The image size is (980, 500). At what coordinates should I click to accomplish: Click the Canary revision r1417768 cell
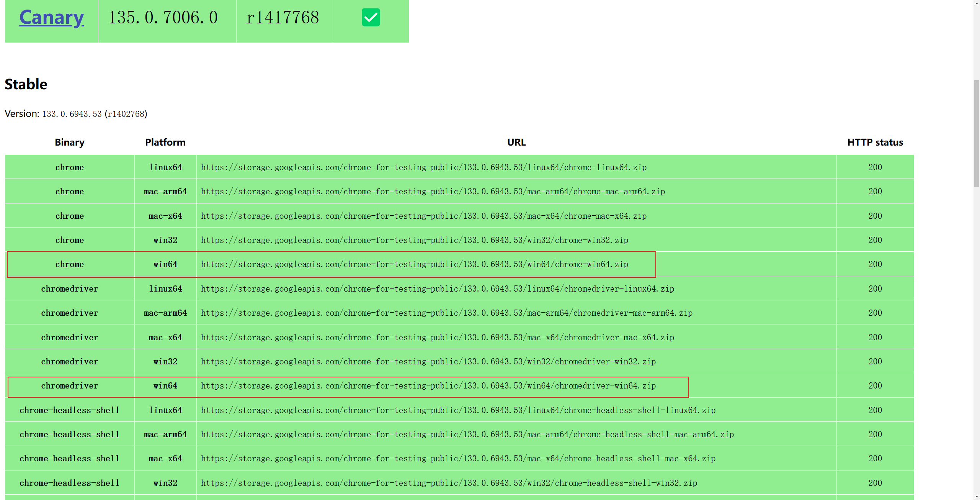coord(283,18)
